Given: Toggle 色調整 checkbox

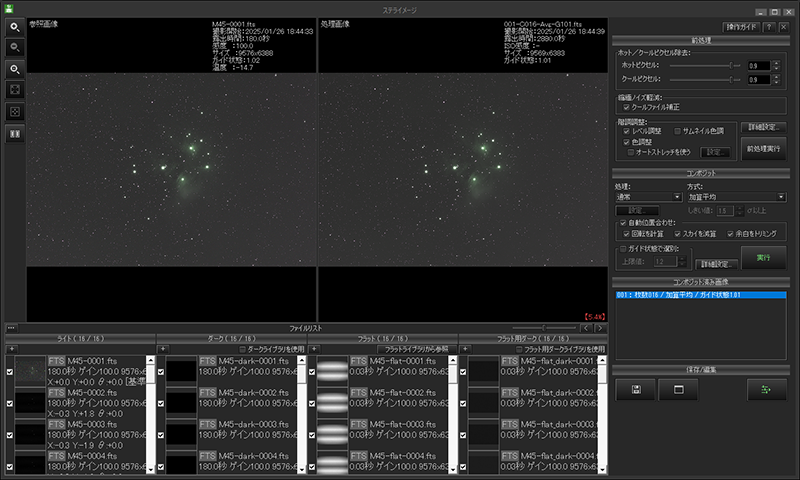Looking at the screenshot, I should point(627,142).
